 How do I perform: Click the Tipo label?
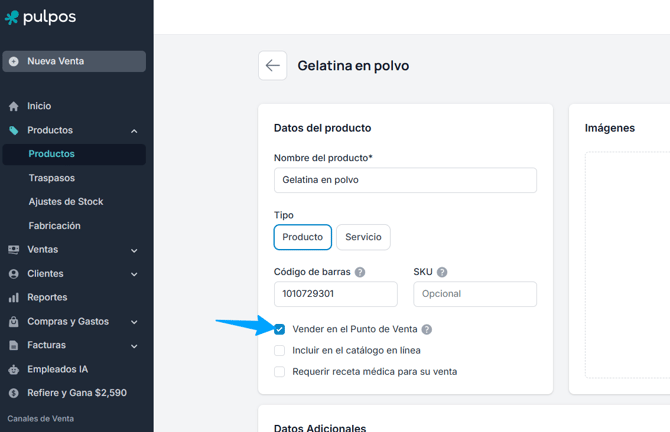click(x=284, y=215)
